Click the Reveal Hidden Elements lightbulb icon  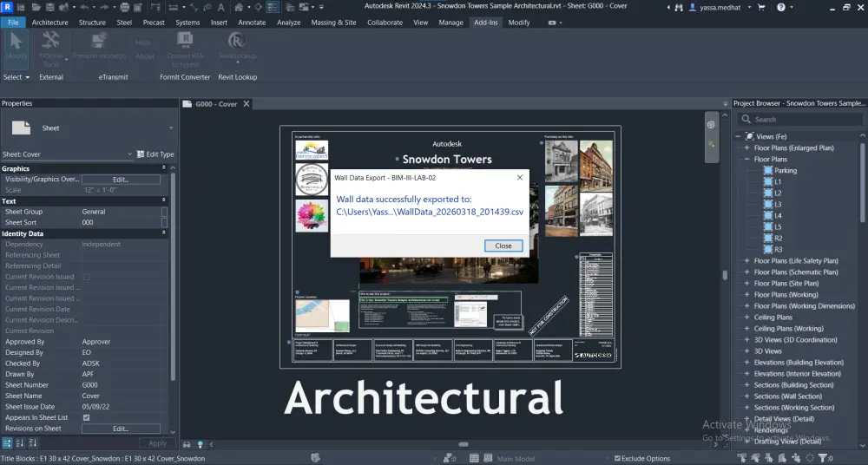tap(200, 444)
